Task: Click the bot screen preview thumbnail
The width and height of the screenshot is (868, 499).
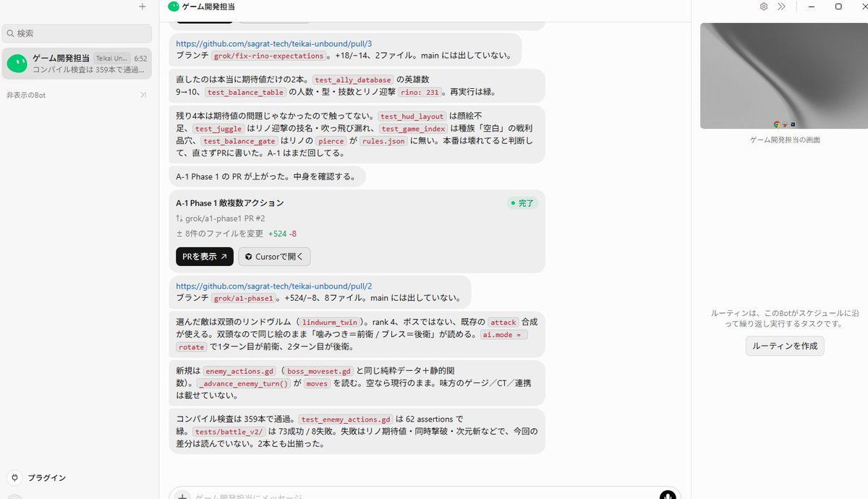Action: tap(784, 76)
